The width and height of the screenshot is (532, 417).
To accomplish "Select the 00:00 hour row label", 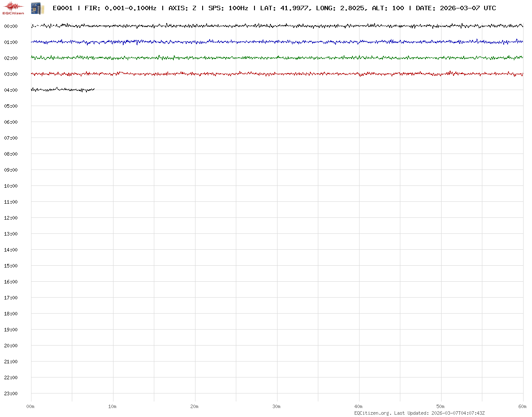I will click(11, 26).
